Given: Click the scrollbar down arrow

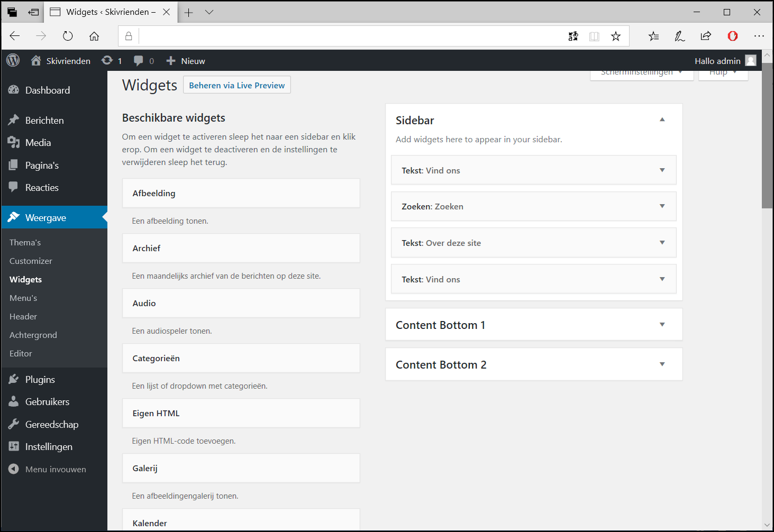Looking at the screenshot, I should (768, 525).
